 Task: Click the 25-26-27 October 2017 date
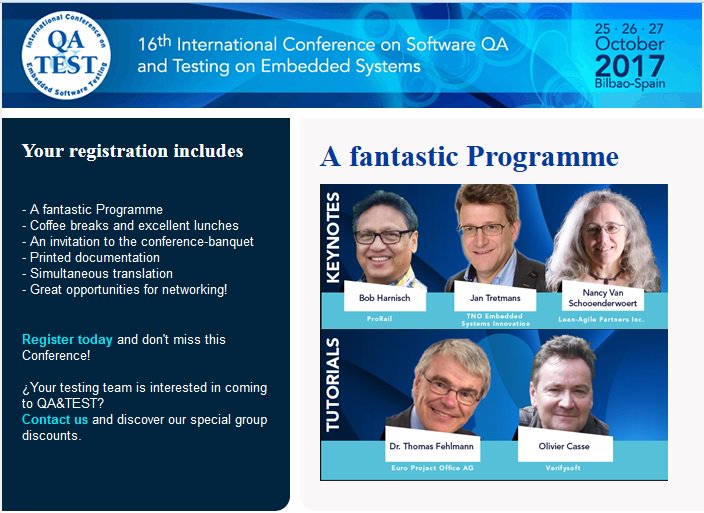[629, 50]
